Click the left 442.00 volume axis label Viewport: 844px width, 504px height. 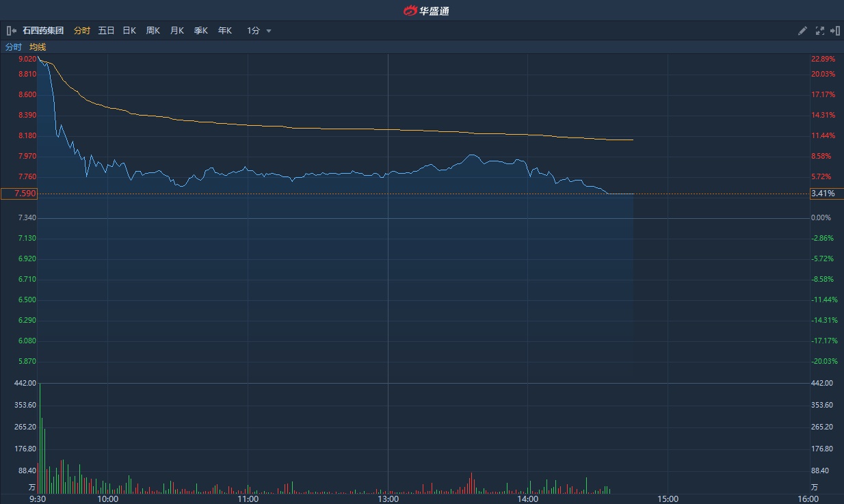pos(25,383)
